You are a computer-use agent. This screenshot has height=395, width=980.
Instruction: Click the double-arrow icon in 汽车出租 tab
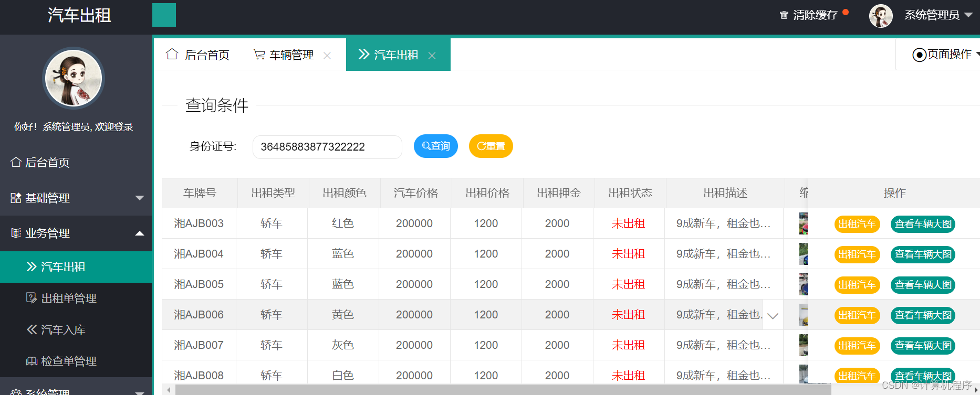pyautogui.click(x=364, y=54)
